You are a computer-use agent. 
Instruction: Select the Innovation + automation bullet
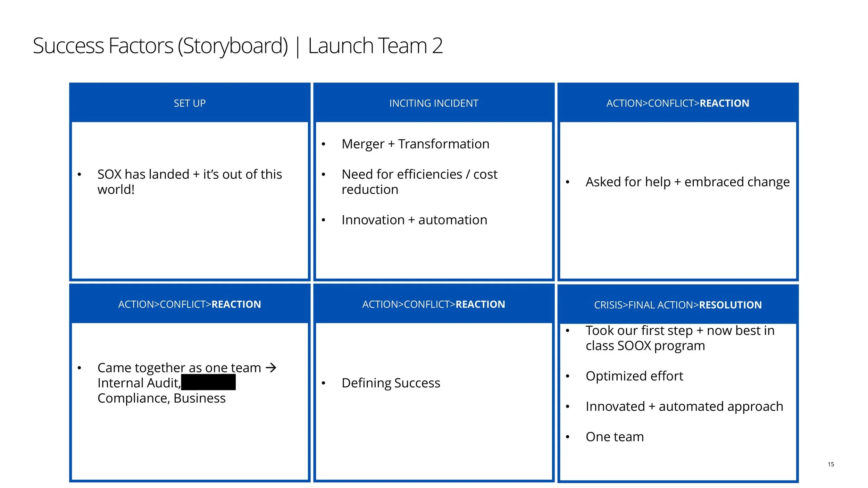(414, 220)
